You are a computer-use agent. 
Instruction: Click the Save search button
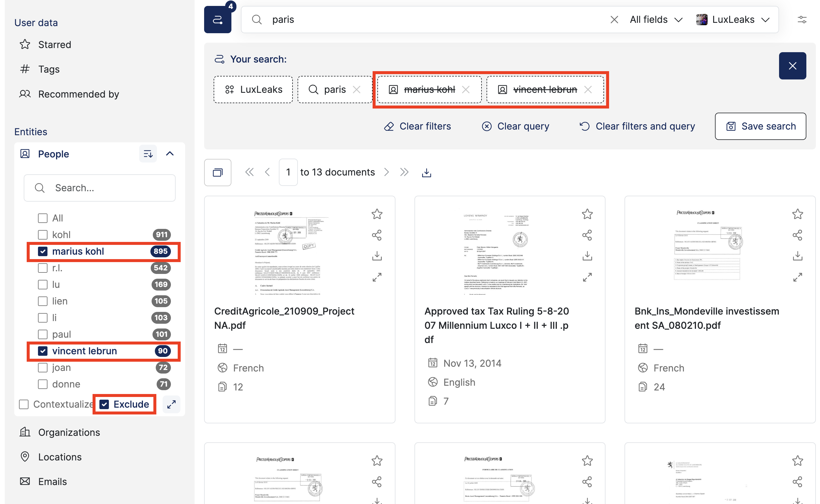click(760, 126)
